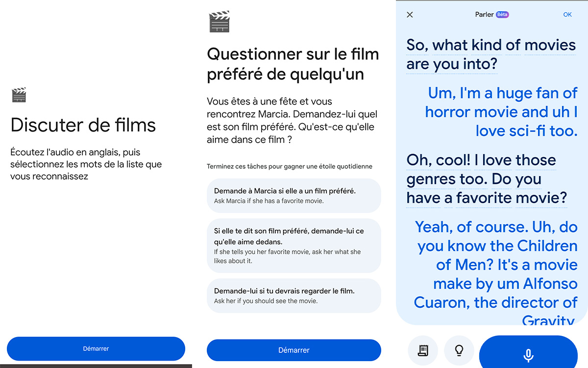Tap the lightbulb icon for a hint
Image resolution: width=588 pixels, height=368 pixels.
click(x=459, y=350)
